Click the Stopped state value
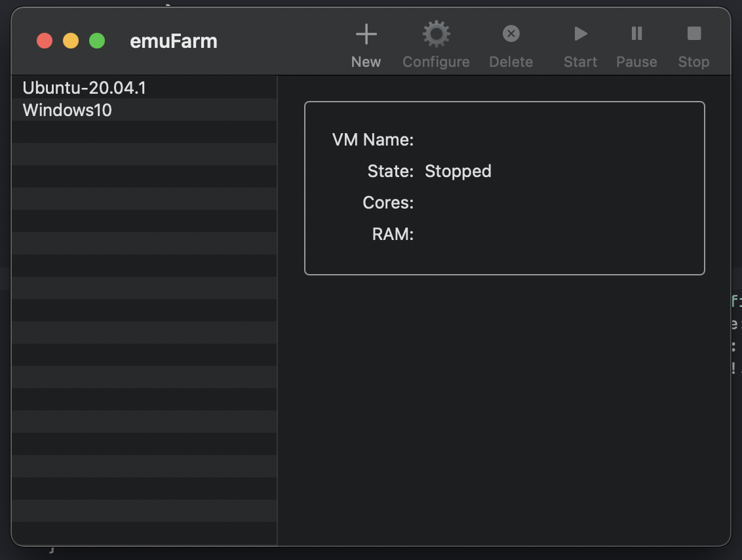The height and width of the screenshot is (560, 742). click(458, 171)
